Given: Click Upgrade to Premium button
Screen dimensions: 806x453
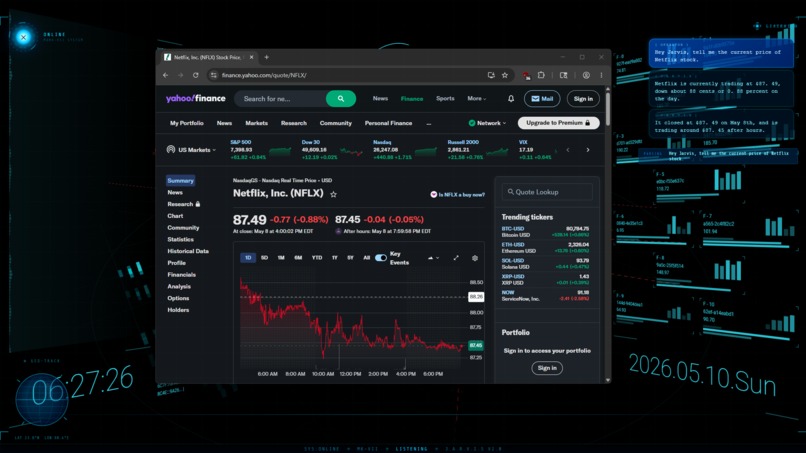Looking at the screenshot, I should [x=558, y=123].
